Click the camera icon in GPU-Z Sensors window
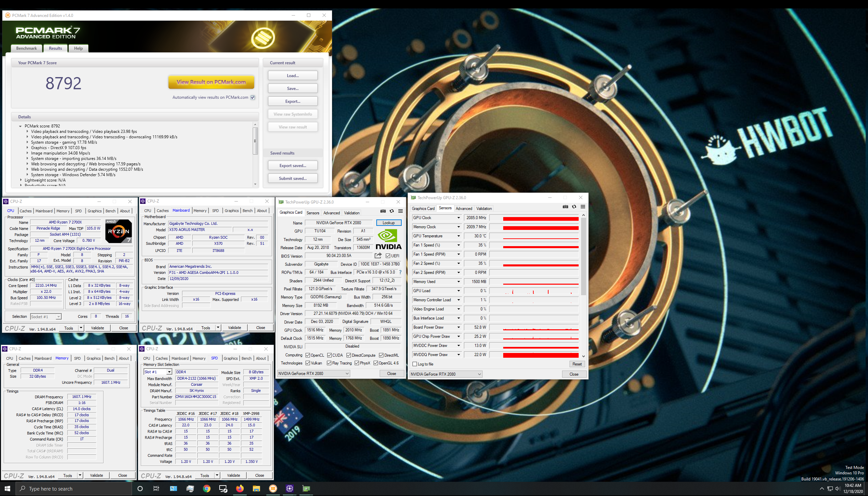This screenshot has width=868, height=496. coord(565,207)
